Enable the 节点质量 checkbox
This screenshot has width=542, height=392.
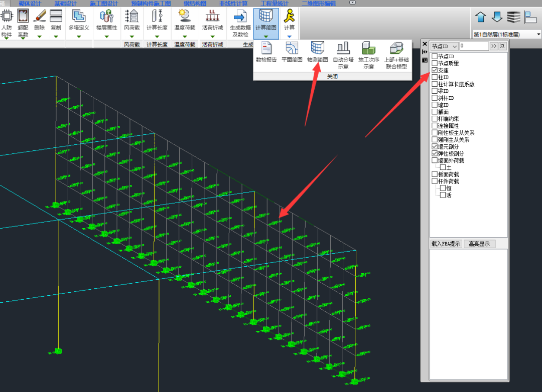point(435,64)
